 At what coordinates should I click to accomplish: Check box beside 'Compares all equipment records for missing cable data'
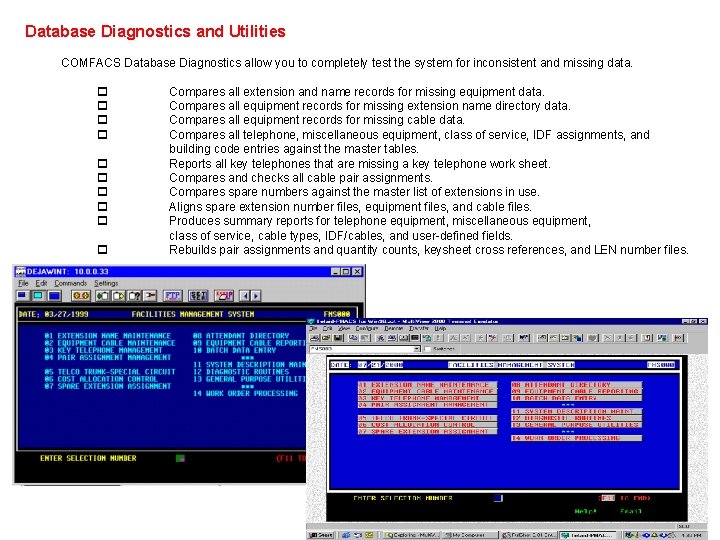pyautogui.click(x=102, y=119)
